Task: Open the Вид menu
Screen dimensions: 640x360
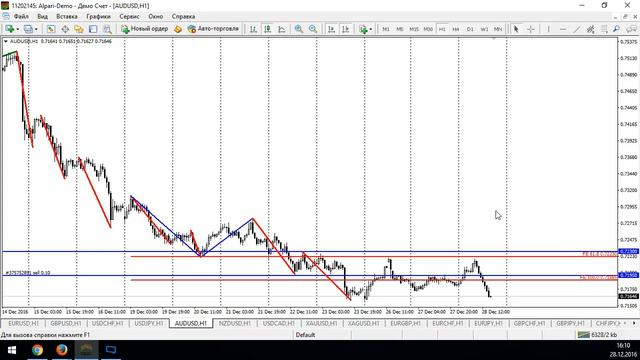Action: coord(42,16)
